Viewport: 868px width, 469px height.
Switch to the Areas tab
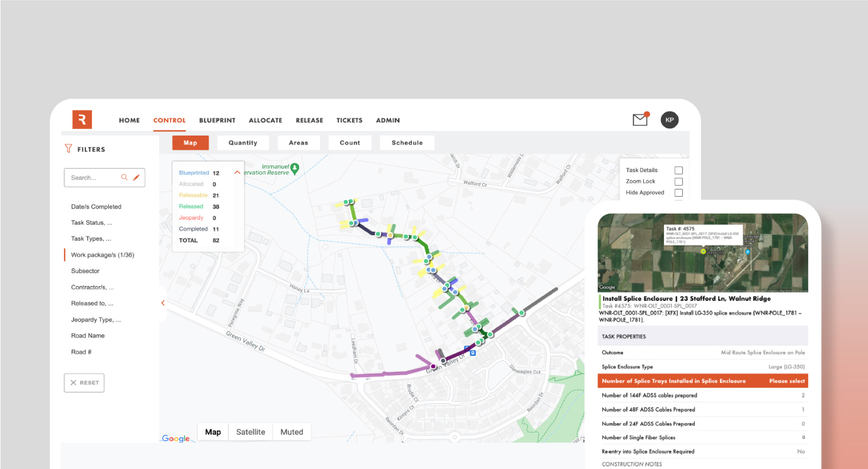point(298,143)
